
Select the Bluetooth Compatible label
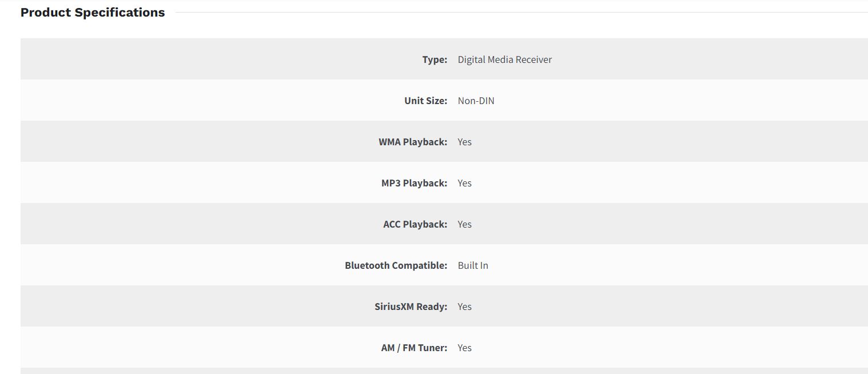point(396,265)
